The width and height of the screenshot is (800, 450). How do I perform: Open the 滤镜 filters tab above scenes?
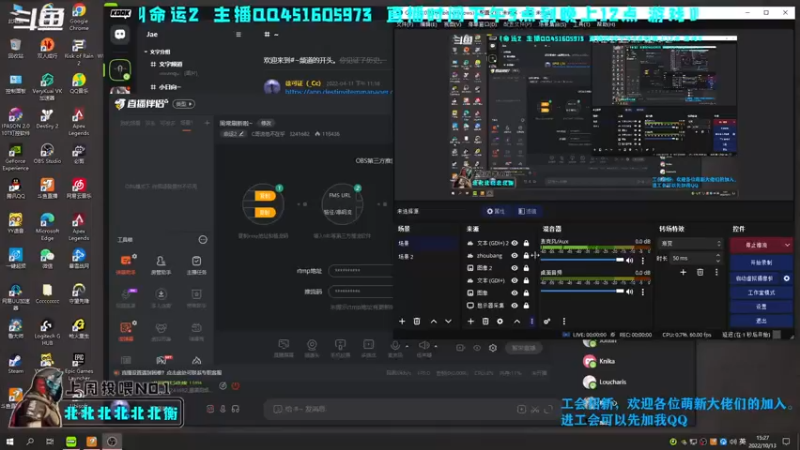[x=528, y=211]
